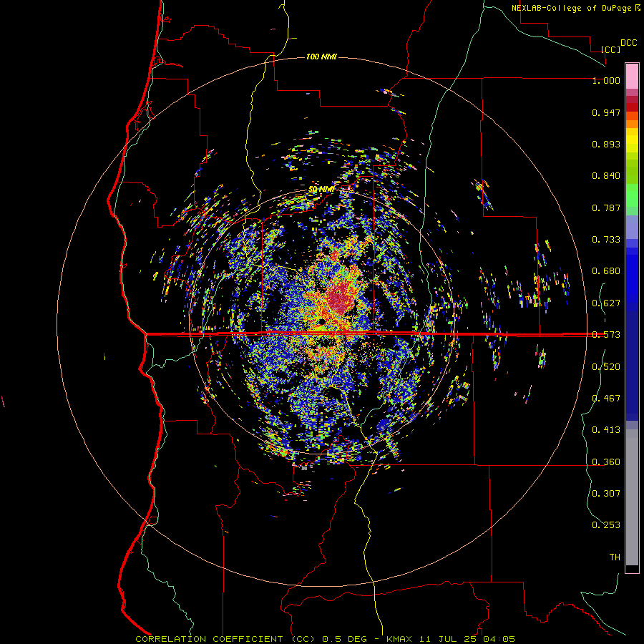Click the 0.253 legend value
The width and height of the screenshot is (644, 644).
pos(606,525)
